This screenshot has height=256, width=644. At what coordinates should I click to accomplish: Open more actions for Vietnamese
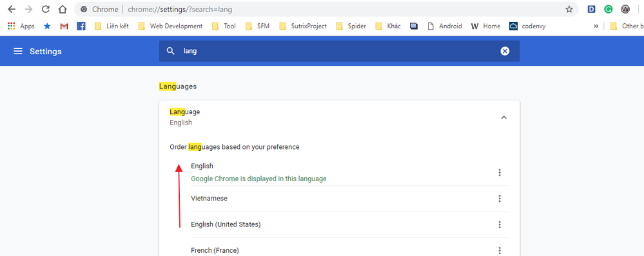coord(500,199)
